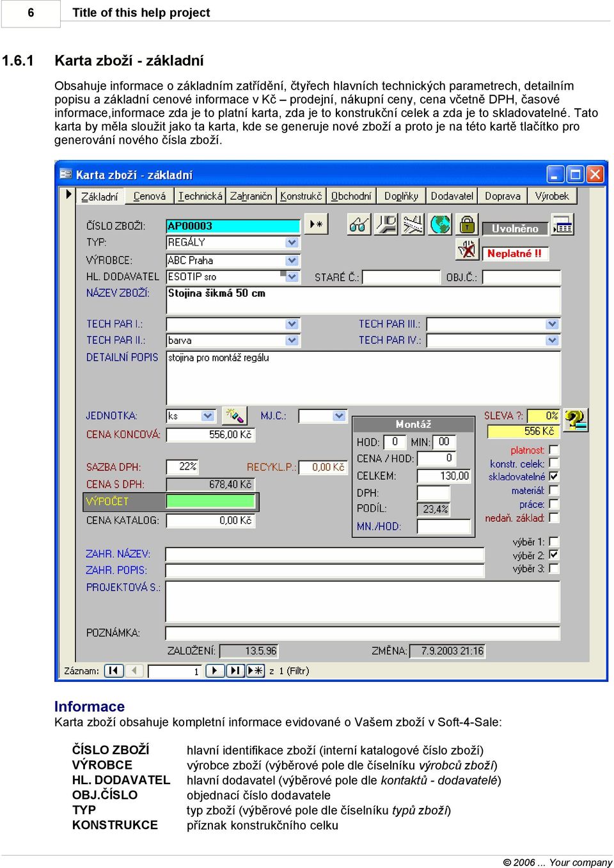614x868 pixels.
Task: Toggle the platnost checkbox
Action: (554, 450)
